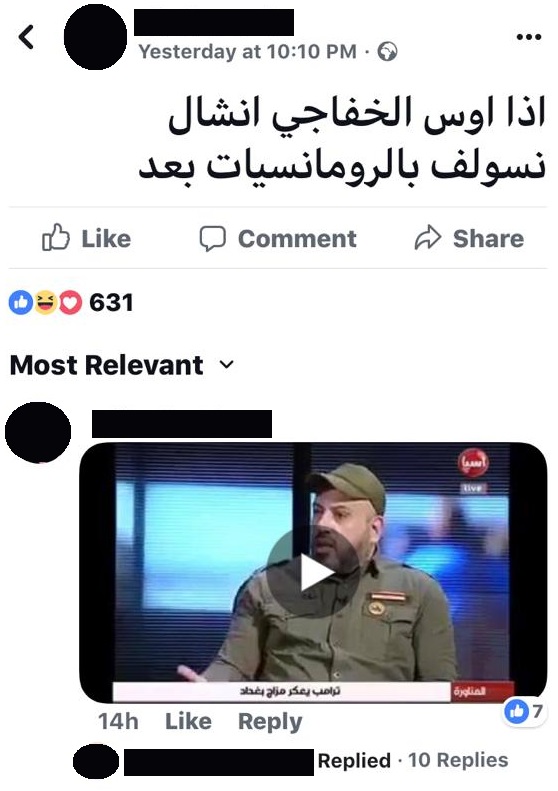558x791 pixels.
Task: Like the comment posted 14h ago
Action: (x=188, y=721)
